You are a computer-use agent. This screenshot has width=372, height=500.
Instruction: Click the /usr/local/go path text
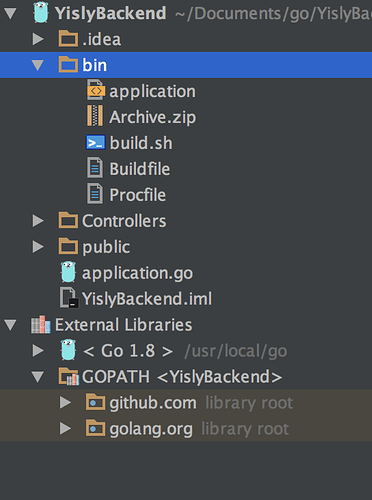(x=236, y=351)
